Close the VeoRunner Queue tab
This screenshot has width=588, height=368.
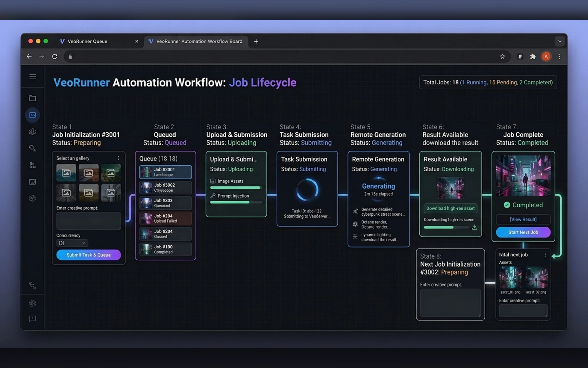[x=137, y=41]
